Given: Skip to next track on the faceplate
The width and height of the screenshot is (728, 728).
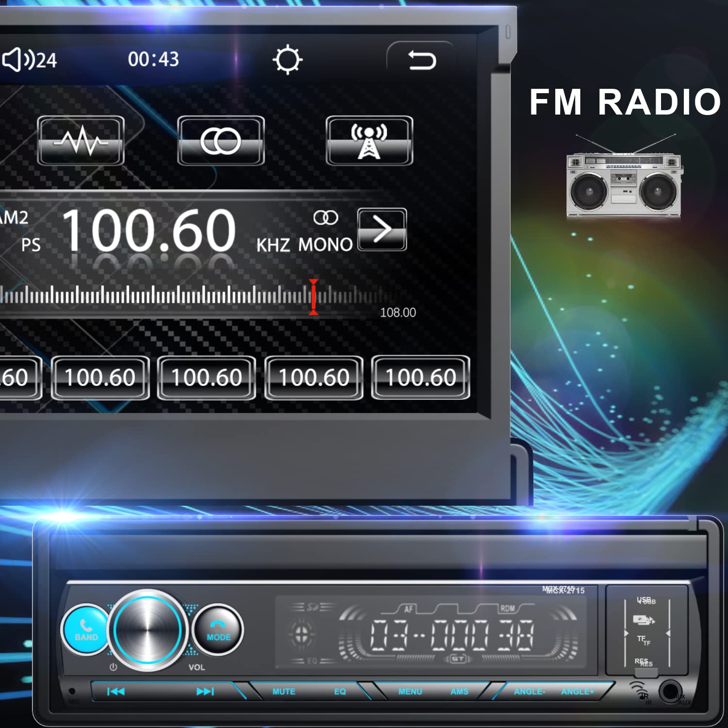Looking at the screenshot, I should [205, 692].
